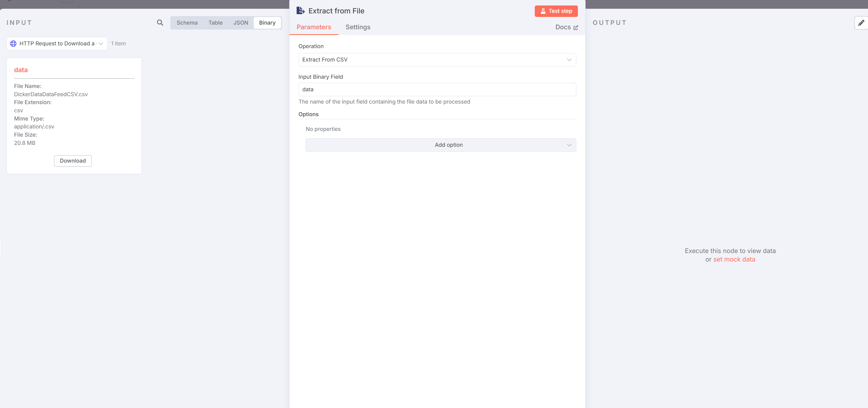Focus the Input Binary Field text box
868x408 pixels.
point(437,89)
